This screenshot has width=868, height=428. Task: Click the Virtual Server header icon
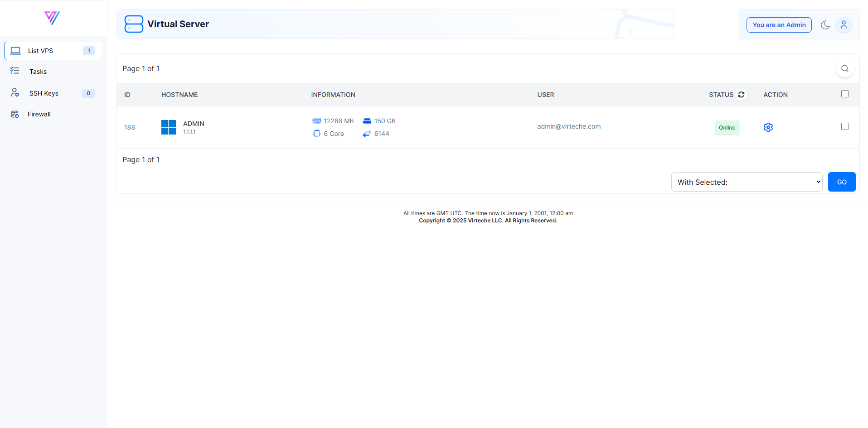(134, 24)
